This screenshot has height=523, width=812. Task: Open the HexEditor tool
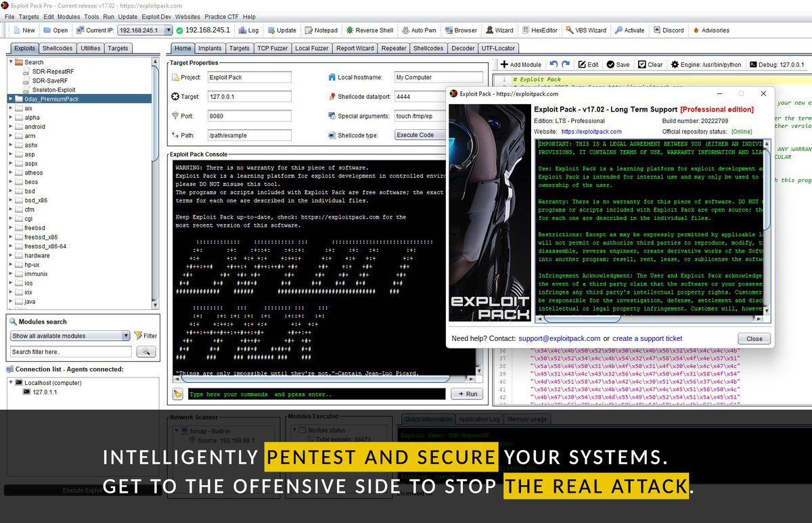(x=539, y=30)
